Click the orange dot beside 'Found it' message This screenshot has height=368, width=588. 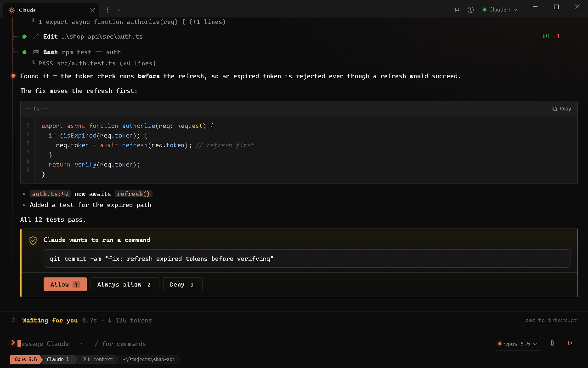pyautogui.click(x=13, y=76)
